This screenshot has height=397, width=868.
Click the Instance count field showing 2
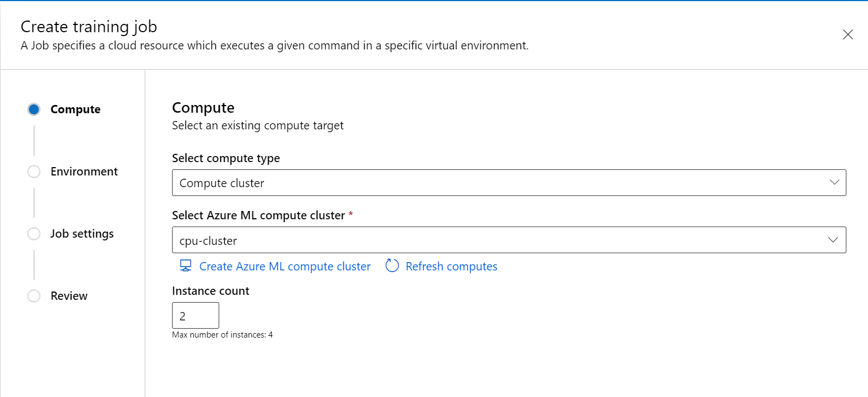(x=195, y=315)
